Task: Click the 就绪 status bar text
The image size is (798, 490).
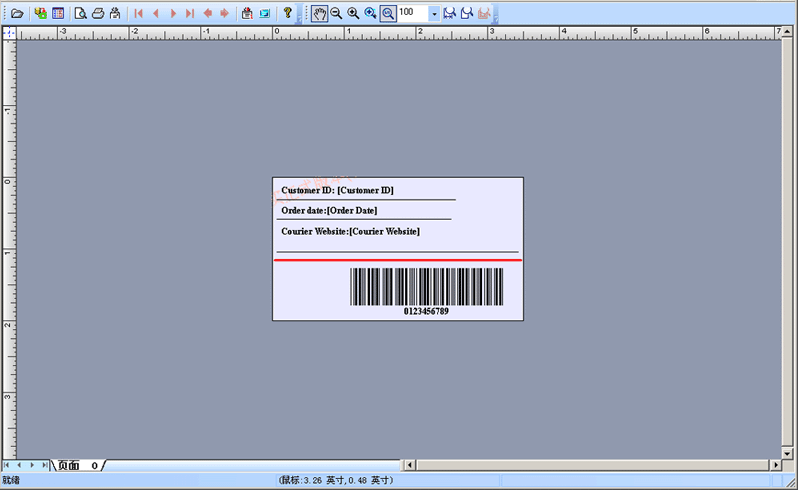Action: [x=11, y=480]
